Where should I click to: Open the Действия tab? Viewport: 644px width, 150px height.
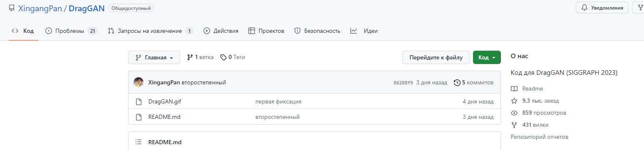(221, 31)
